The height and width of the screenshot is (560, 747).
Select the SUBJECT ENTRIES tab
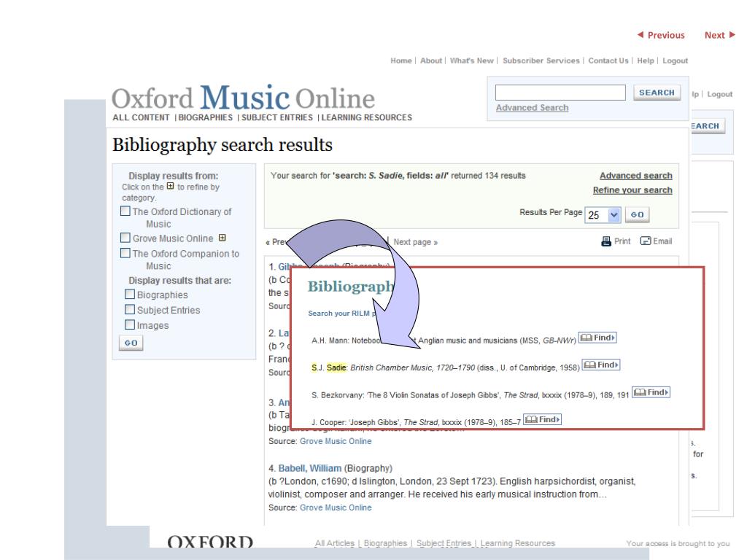coord(276,117)
